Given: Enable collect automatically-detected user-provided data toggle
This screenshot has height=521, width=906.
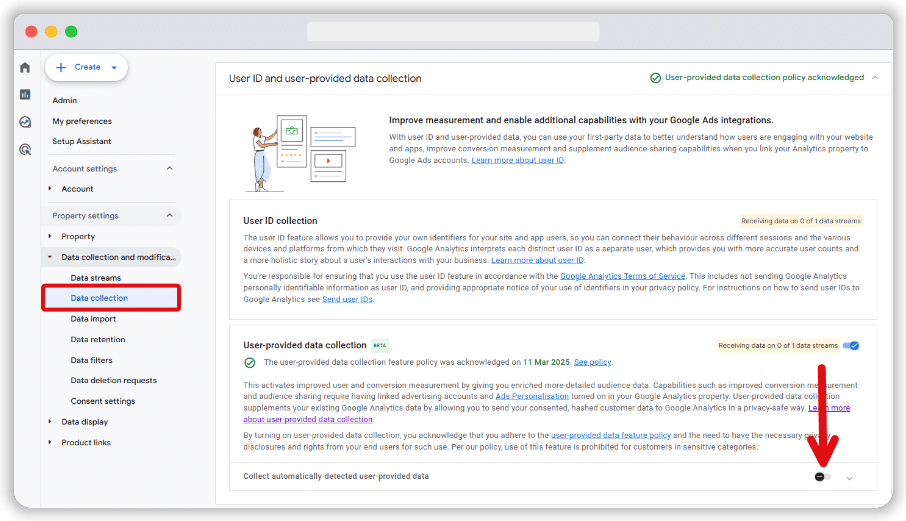Looking at the screenshot, I should point(823,477).
